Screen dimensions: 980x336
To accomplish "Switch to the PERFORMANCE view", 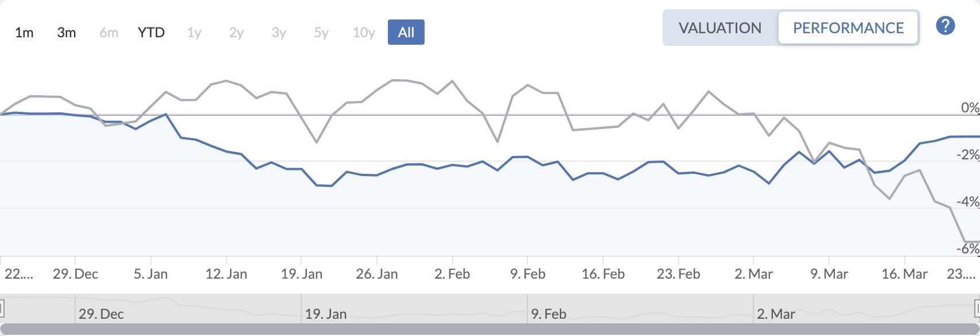I will tap(848, 28).
